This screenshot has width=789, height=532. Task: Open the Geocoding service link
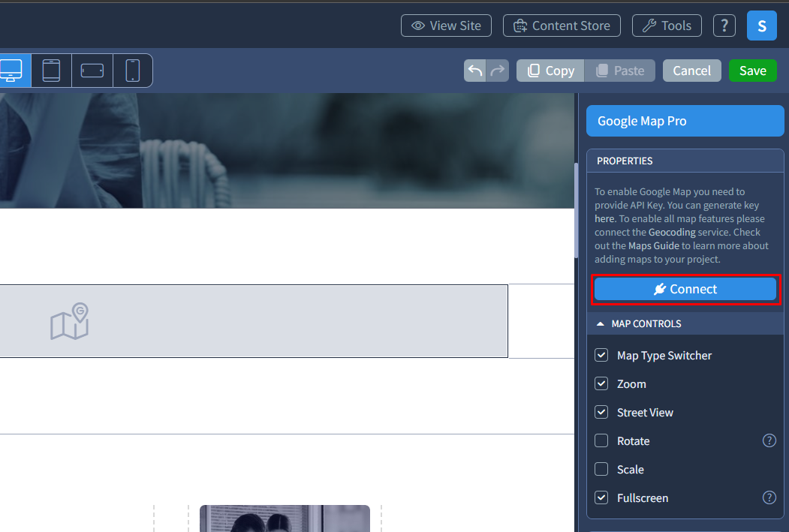pyautogui.click(x=672, y=233)
